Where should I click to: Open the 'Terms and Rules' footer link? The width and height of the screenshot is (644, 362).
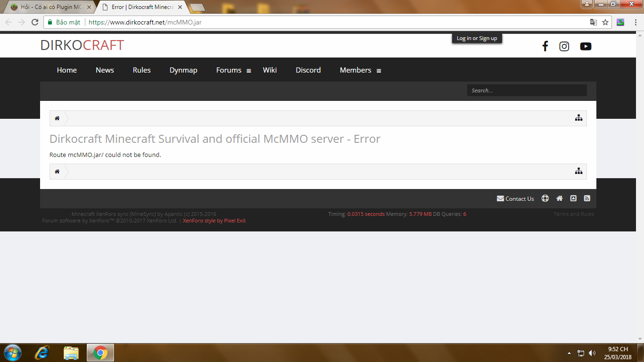click(x=574, y=214)
